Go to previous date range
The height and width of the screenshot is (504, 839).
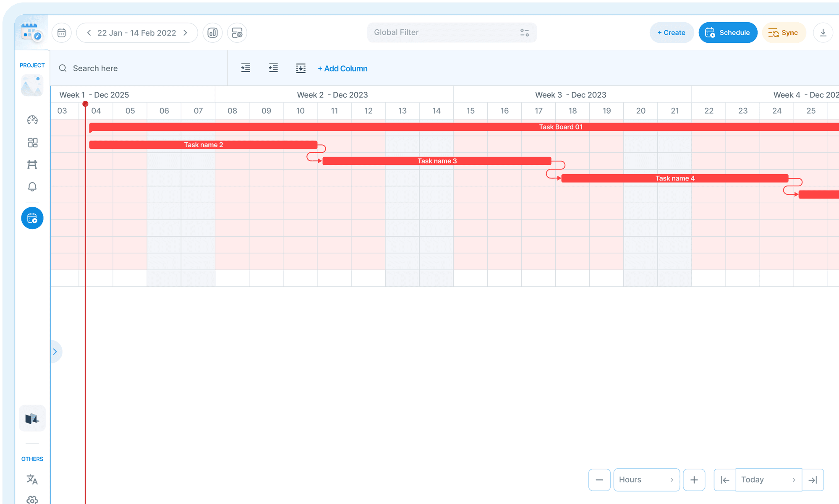pyautogui.click(x=89, y=33)
